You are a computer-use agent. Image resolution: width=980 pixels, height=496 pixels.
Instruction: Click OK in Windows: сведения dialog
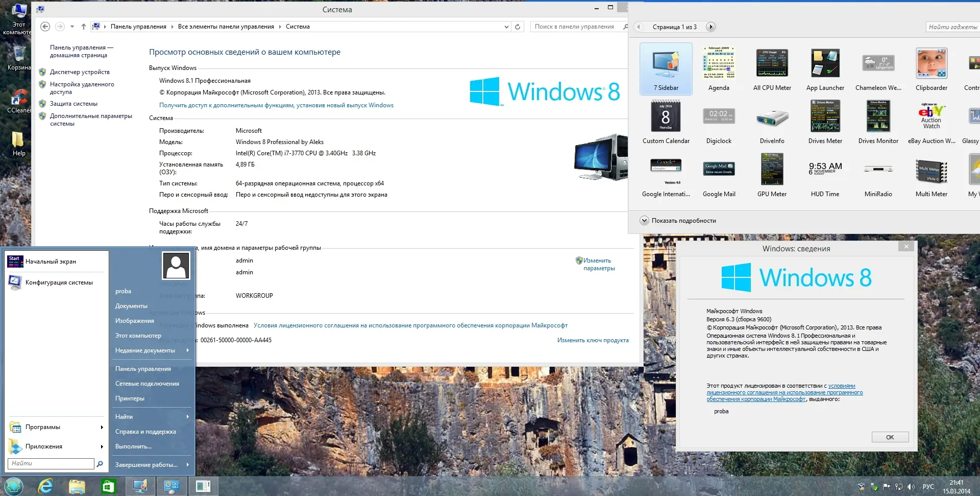(890, 437)
